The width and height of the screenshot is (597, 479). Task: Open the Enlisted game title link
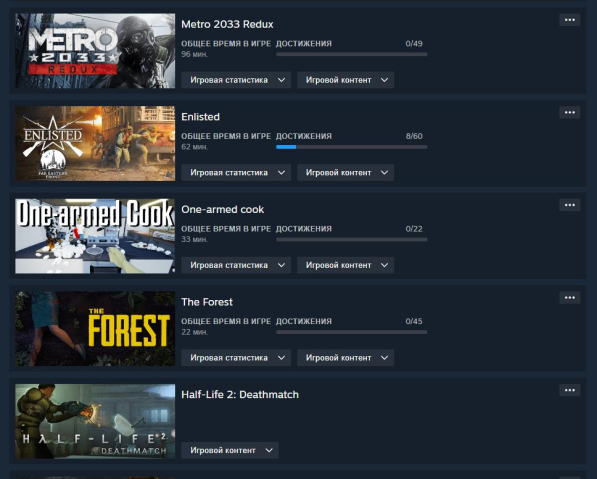(x=200, y=117)
